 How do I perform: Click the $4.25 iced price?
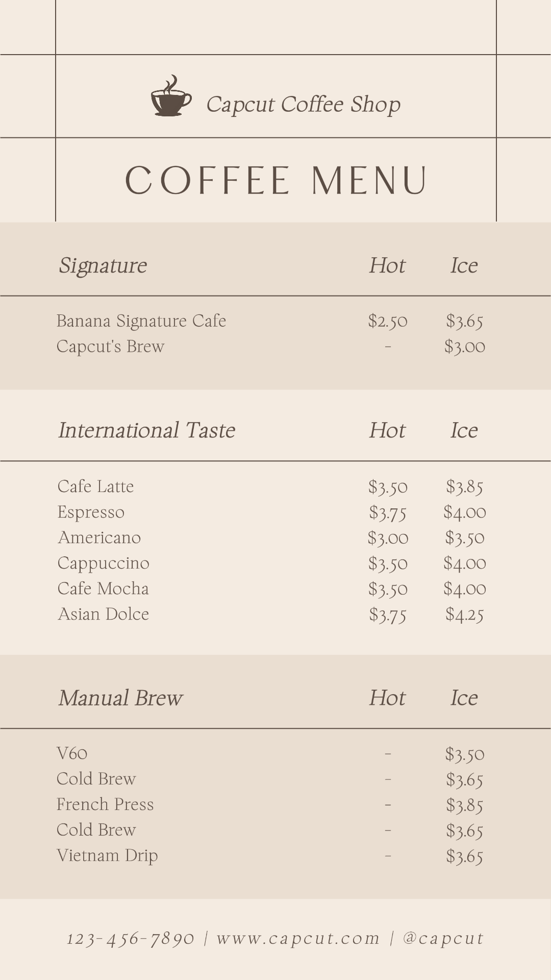coord(464,614)
